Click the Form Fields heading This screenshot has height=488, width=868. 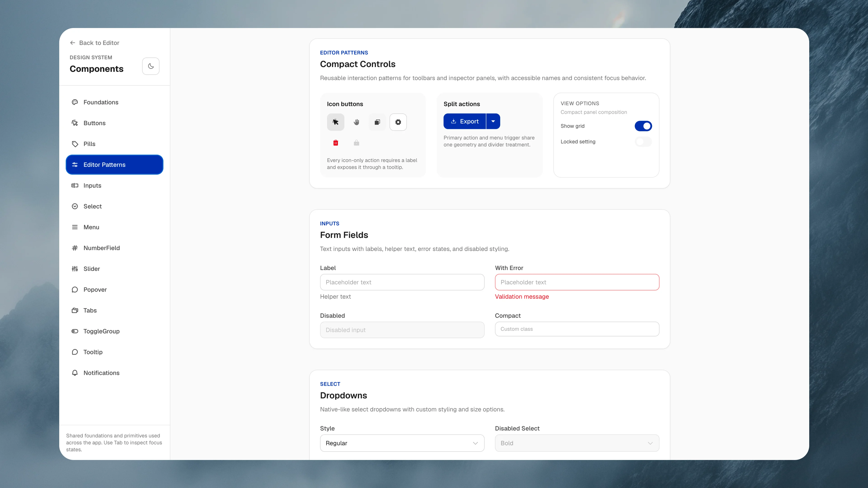tap(344, 235)
